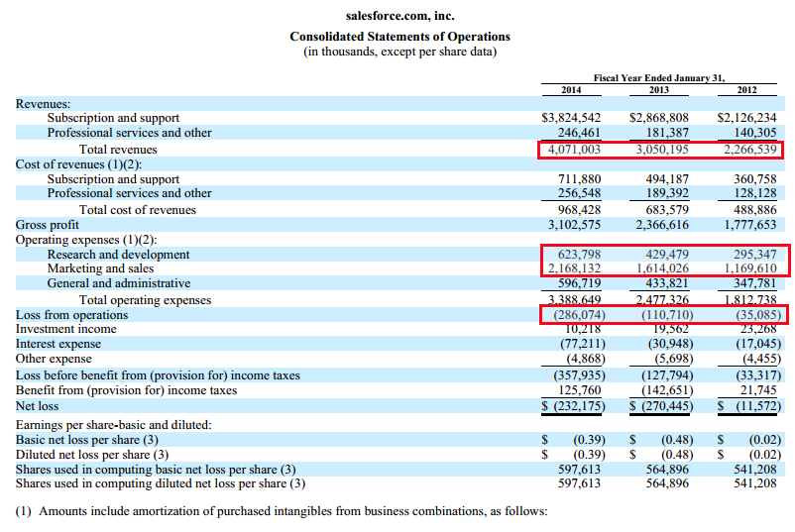Click the 'Loss from operations' label
This screenshot has width=795, height=532.
[71, 315]
